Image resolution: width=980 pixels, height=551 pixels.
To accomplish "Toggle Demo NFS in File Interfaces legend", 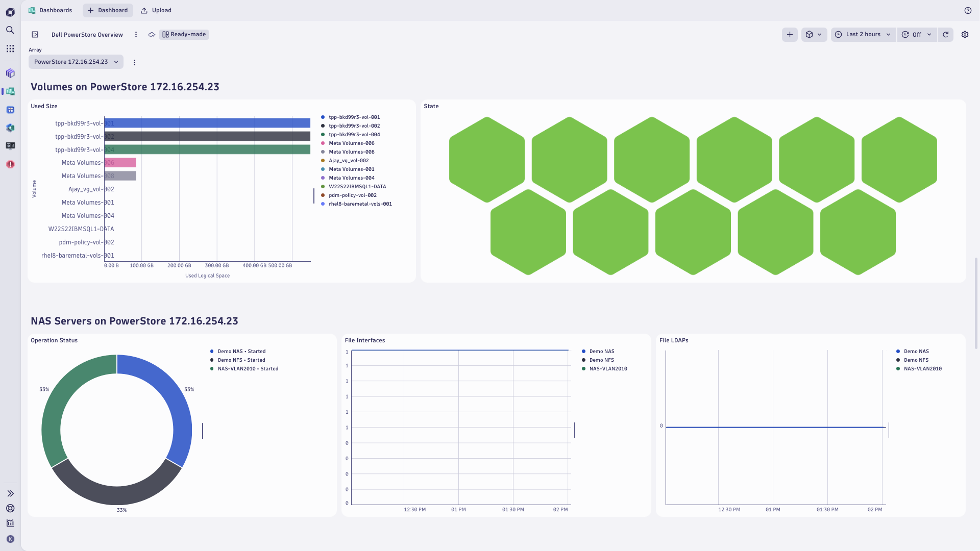I will [598, 360].
